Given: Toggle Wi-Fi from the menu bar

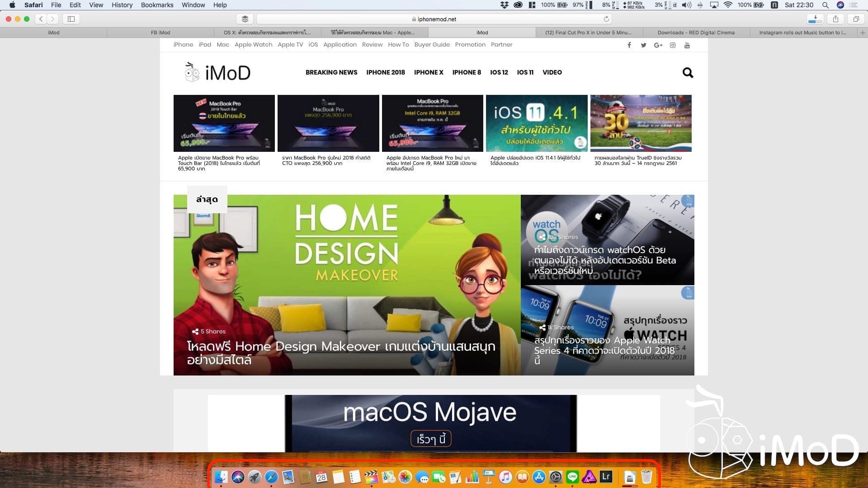Looking at the screenshot, I should 728,5.
